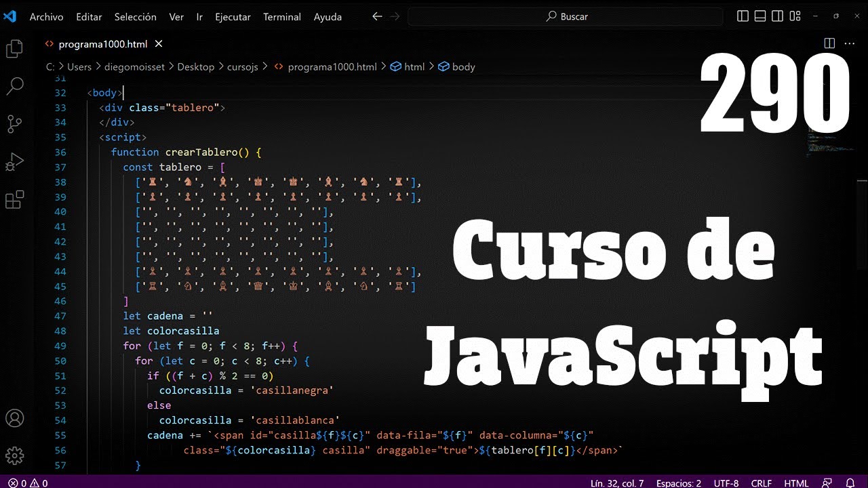The width and height of the screenshot is (868, 488).
Task: Open the Selección menu
Action: [x=136, y=17]
